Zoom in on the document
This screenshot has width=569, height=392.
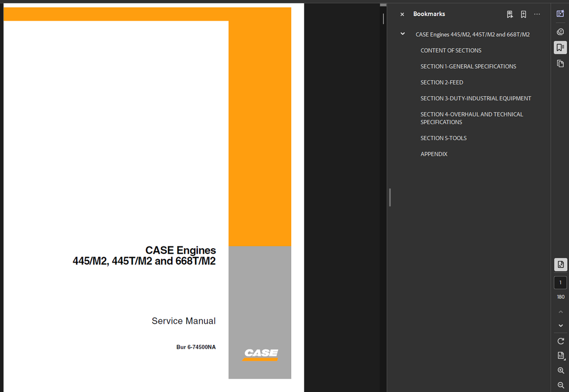(x=561, y=370)
